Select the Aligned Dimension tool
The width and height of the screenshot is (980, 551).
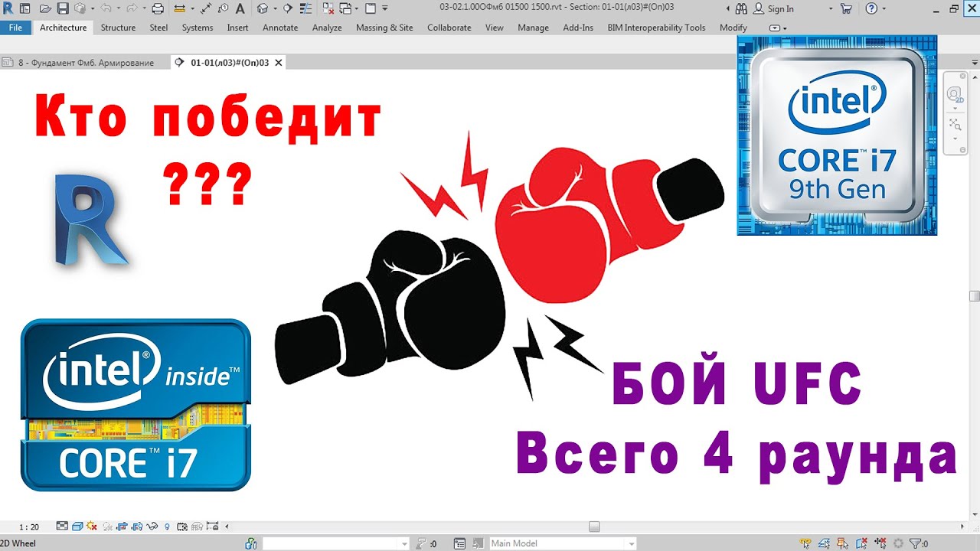[x=206, y=9]
